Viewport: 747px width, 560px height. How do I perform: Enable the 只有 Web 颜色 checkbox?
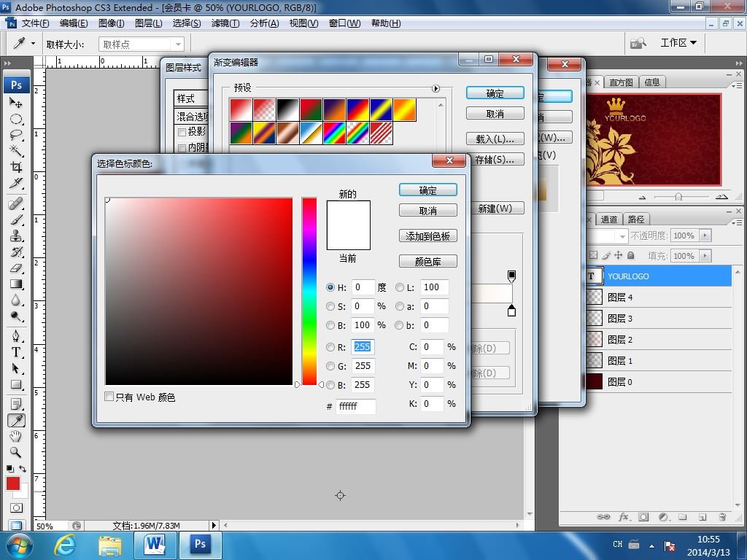click(109, 397)
